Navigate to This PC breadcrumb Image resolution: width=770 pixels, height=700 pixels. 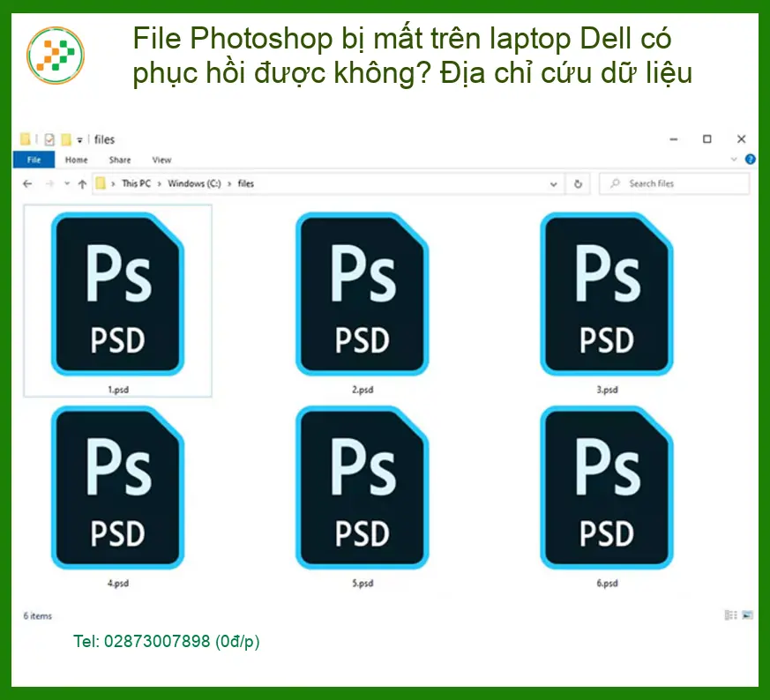[x=136, y=183]
